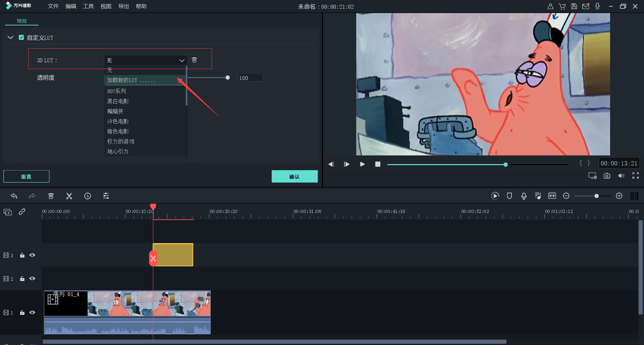This screenshot has height=345, width=644.
Task: Click the trash icon next to 3D LUT dropdown
Action: pyautogui.click(x=194, y=60)
